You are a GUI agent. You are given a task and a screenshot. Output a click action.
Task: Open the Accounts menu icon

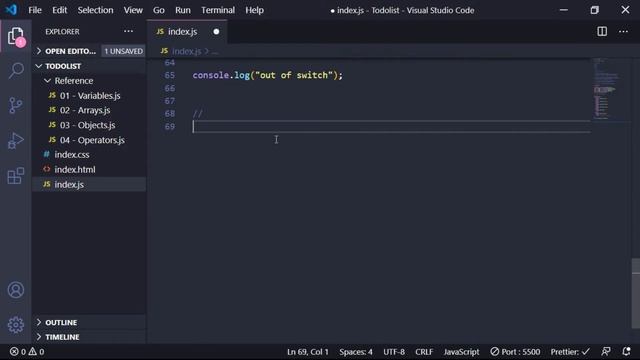[x=16, y=290]
